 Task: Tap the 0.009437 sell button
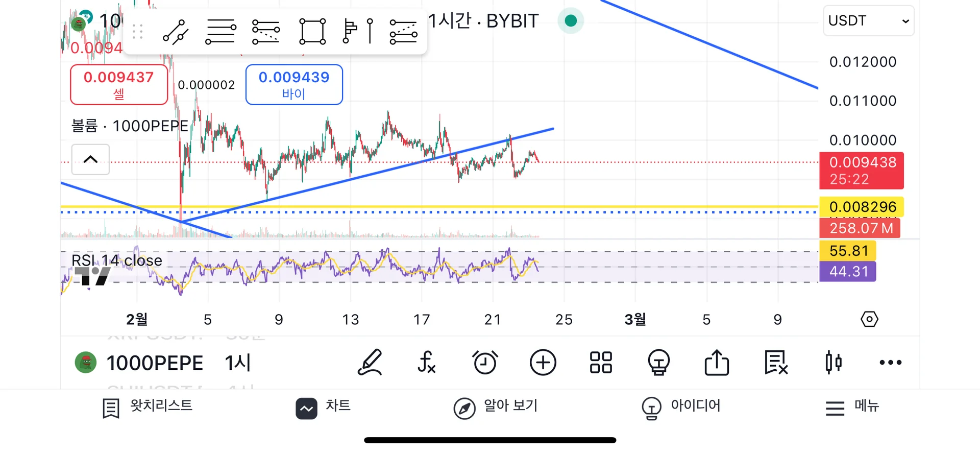coord(119,85)
